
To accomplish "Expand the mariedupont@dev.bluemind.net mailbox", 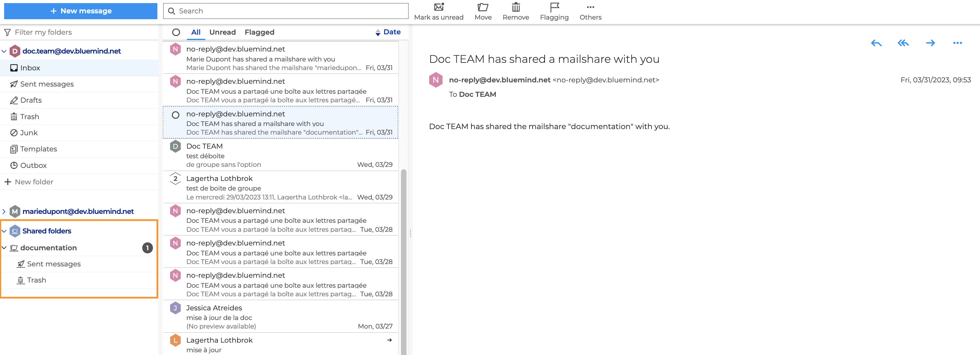I will (x=4, y=211).
